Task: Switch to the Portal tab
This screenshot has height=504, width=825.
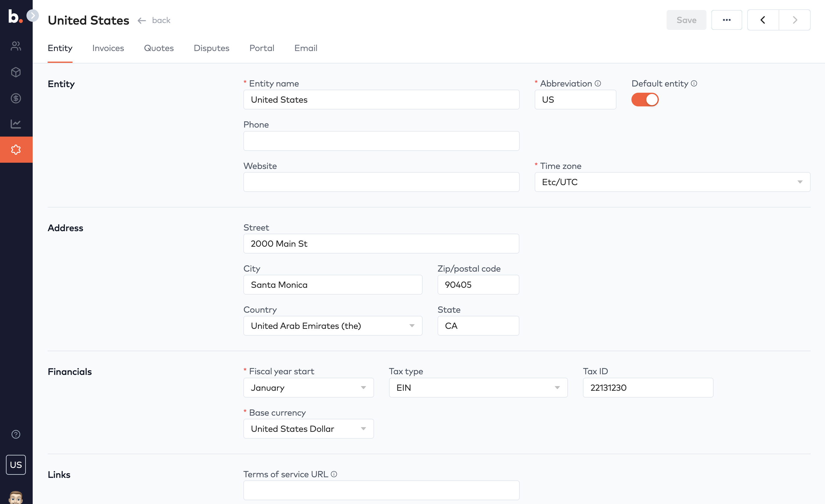Action: [262, 48]
